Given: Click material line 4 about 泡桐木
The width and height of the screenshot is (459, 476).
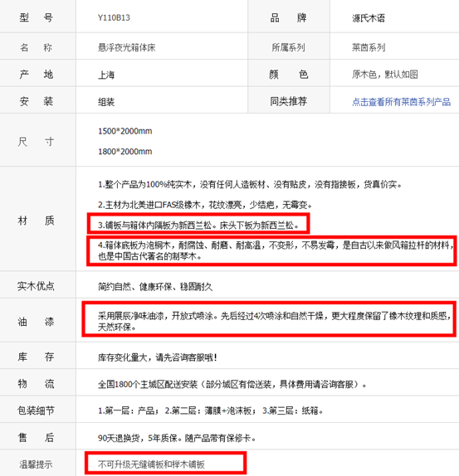Looking at the screenshot, I should click(x=276, y=250).
